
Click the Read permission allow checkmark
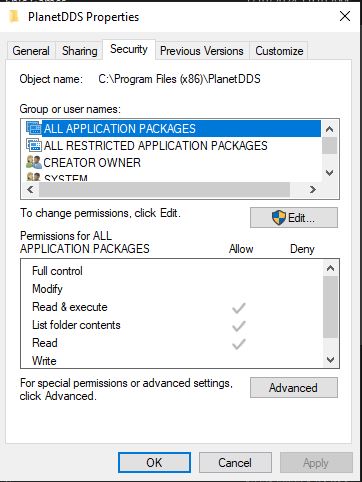coord(239,344)
